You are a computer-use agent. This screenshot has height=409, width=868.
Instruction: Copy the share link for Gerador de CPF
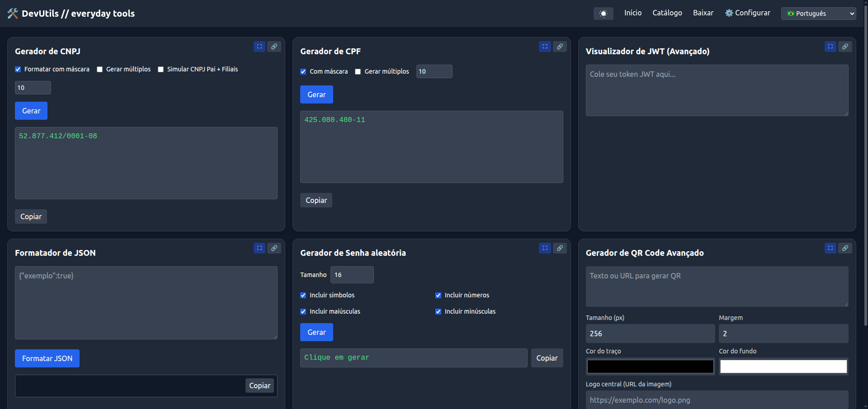coord(560,47)
